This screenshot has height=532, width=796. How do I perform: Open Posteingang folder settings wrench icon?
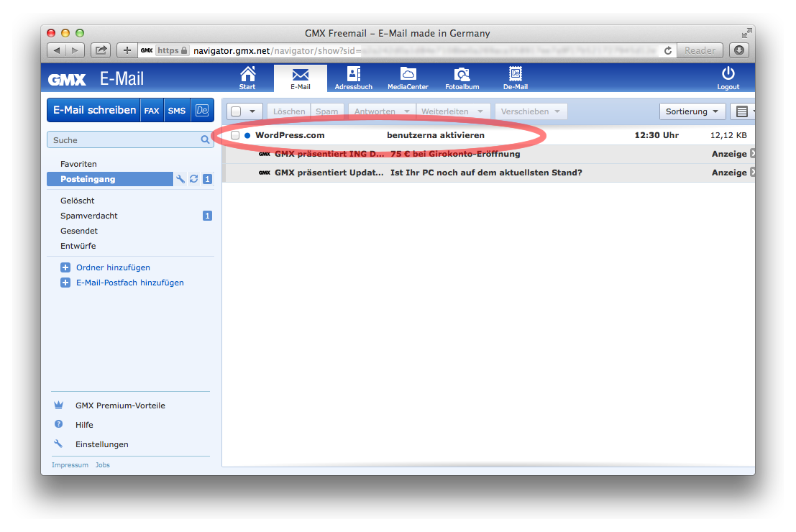180,179
